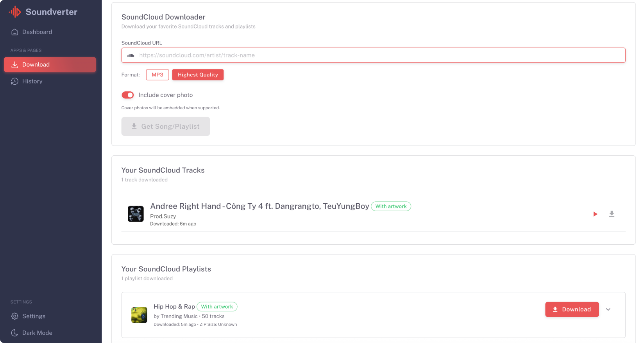644x343 pixels.
Task: Select MP3 format option
Action: click(x=157, y=75)
